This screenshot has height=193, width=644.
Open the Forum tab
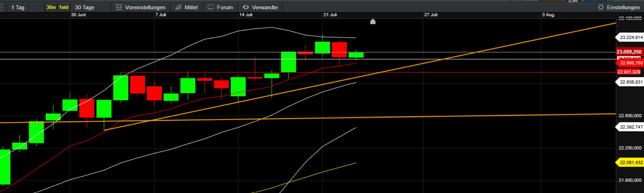[x=220, y=7]
